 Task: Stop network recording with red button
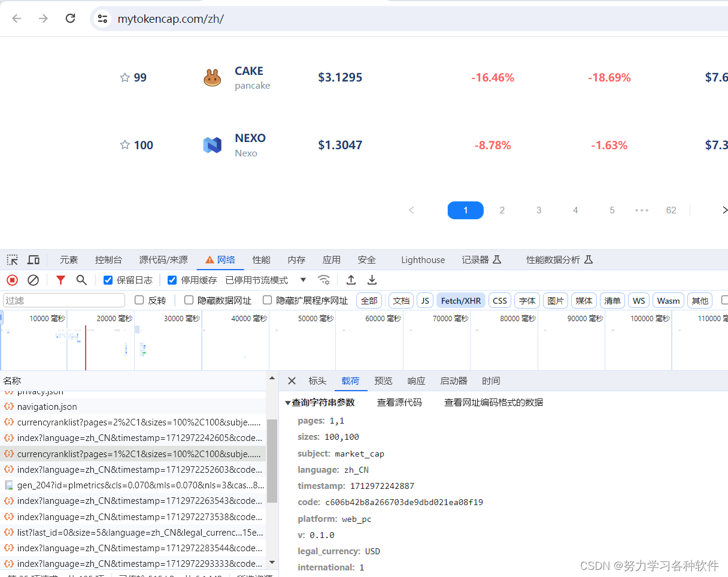click(x=12, y=280)
